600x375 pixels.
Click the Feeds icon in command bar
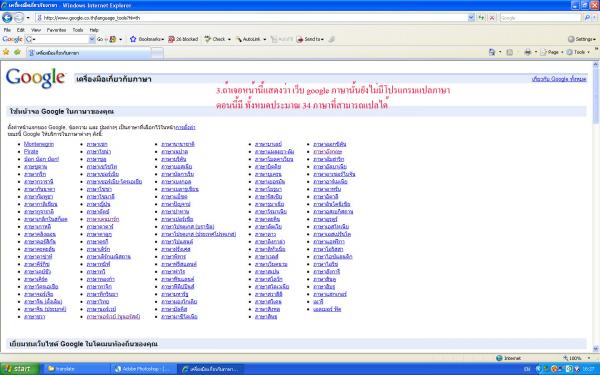coord(510,52)
